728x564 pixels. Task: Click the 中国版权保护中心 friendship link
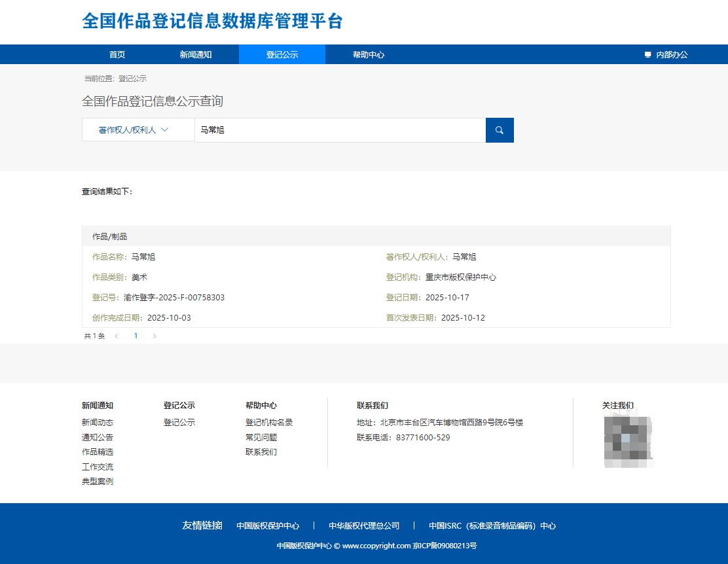click(269, 525)
